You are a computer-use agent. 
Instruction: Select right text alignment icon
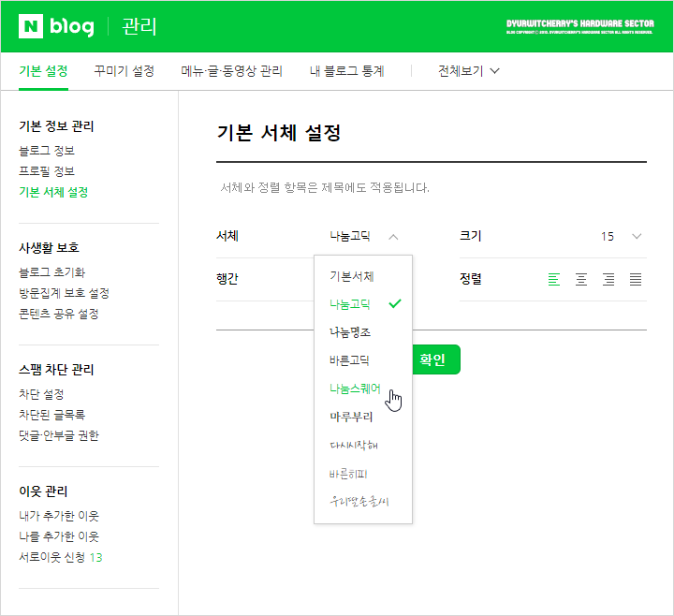pos(608,279)
